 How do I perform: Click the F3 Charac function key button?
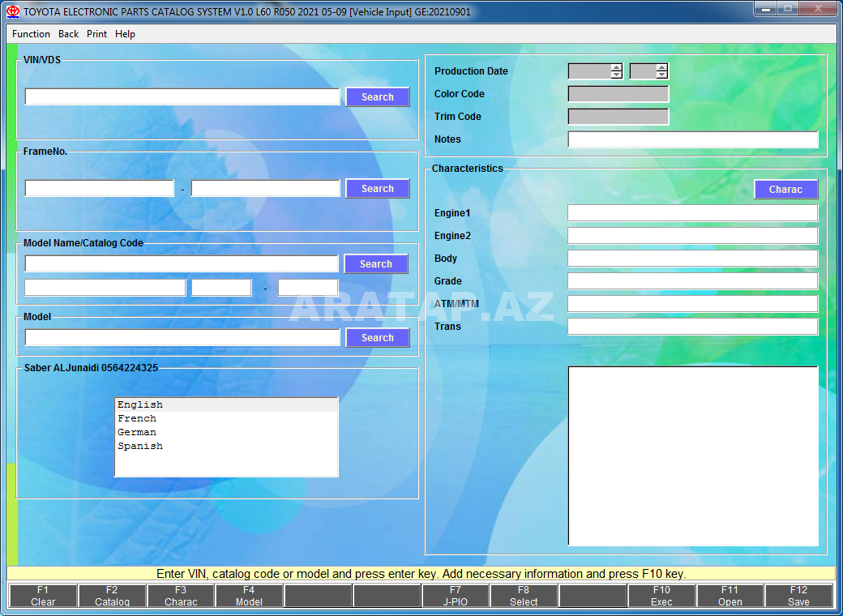coord(181,596)
